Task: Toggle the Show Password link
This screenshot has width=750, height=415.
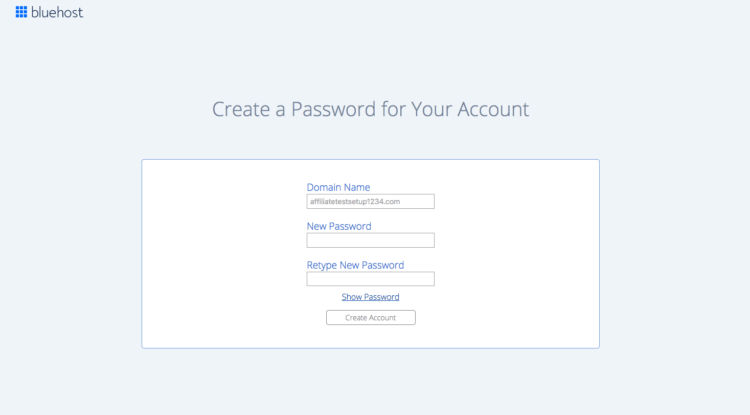Action: coord(370,297)
